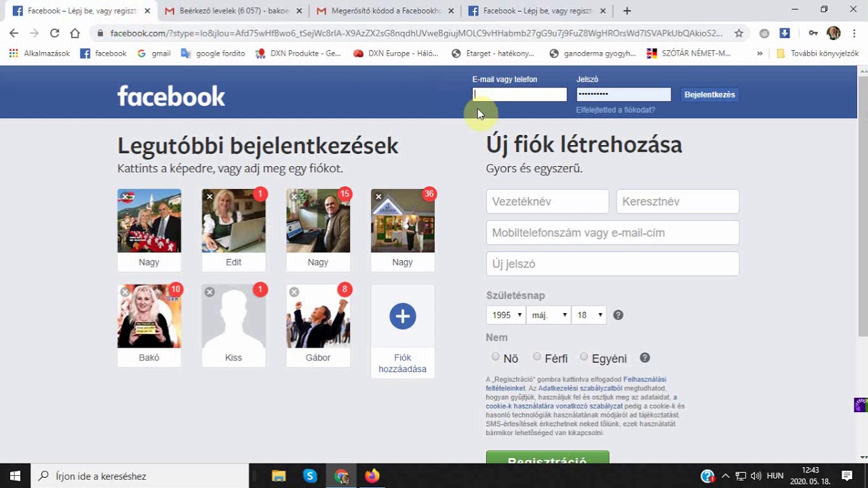This screenshot has width=868, height=488.
Task: Open the birth month máj. dropdown
Action: coord(549,315)
